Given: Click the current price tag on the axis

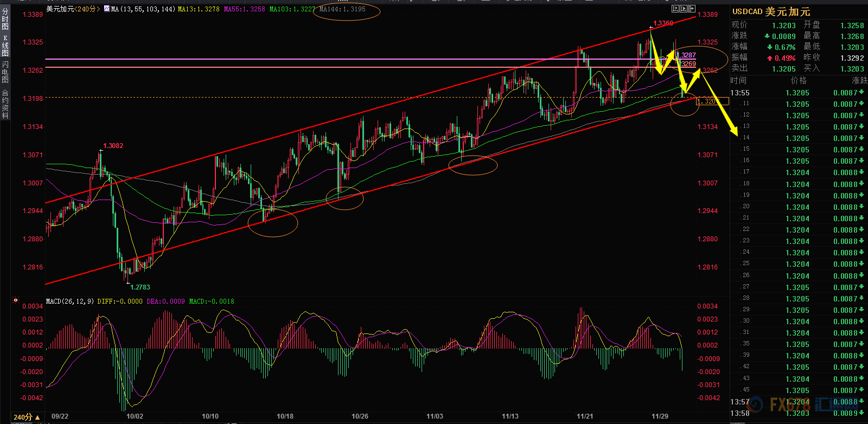Looking at the screenshot, I should (712, 101).
